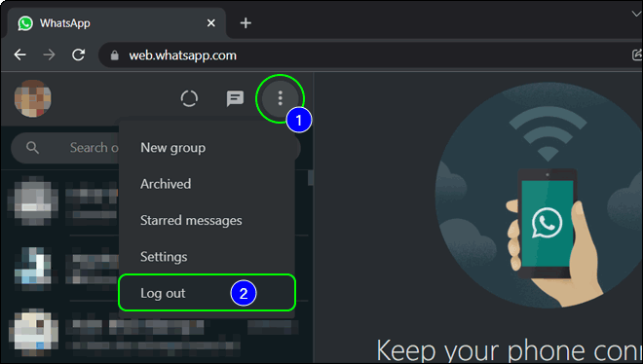Select the web.whatsapp.com address bar
The height and width of the screenshot is (364, 643).
369,55
